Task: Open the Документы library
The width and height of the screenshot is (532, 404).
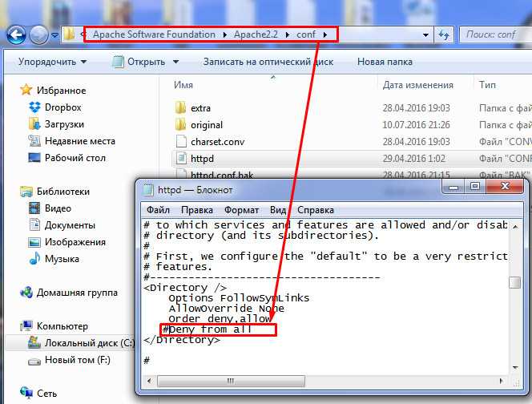Action: [71, 225]
